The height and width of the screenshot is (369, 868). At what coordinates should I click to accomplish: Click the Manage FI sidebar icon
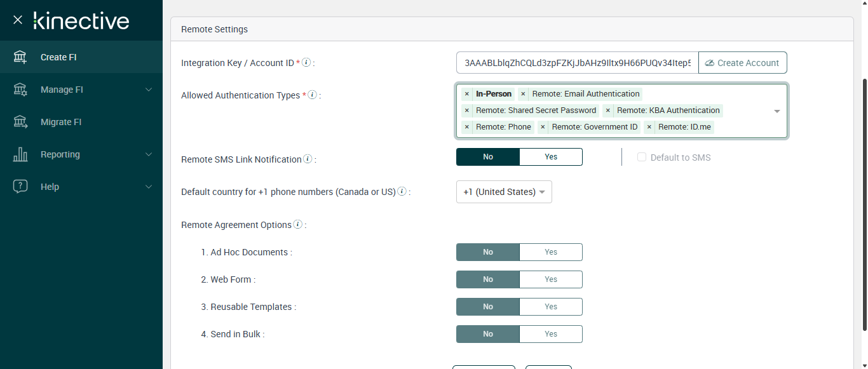tap(20, 90)
